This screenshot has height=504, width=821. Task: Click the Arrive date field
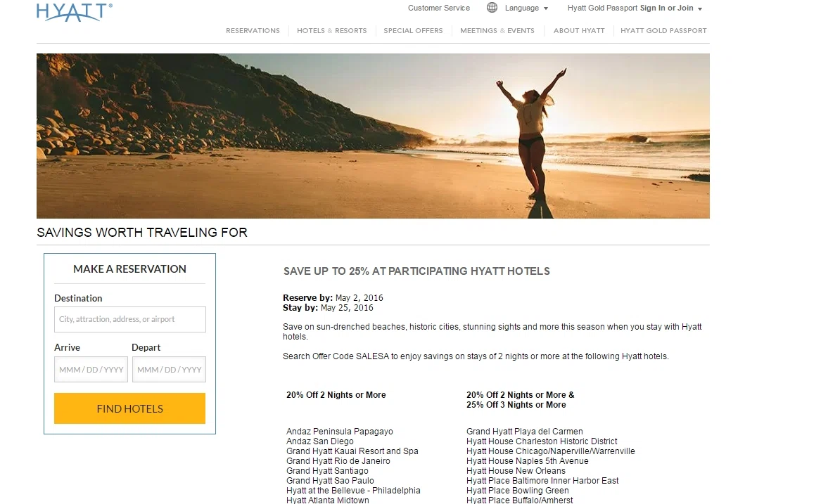point(91,370)
